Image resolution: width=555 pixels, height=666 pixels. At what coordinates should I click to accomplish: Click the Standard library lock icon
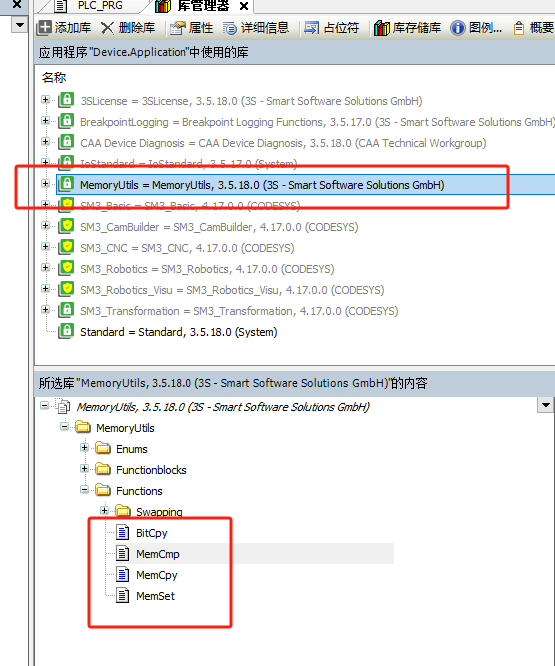(x=66, y=330)
